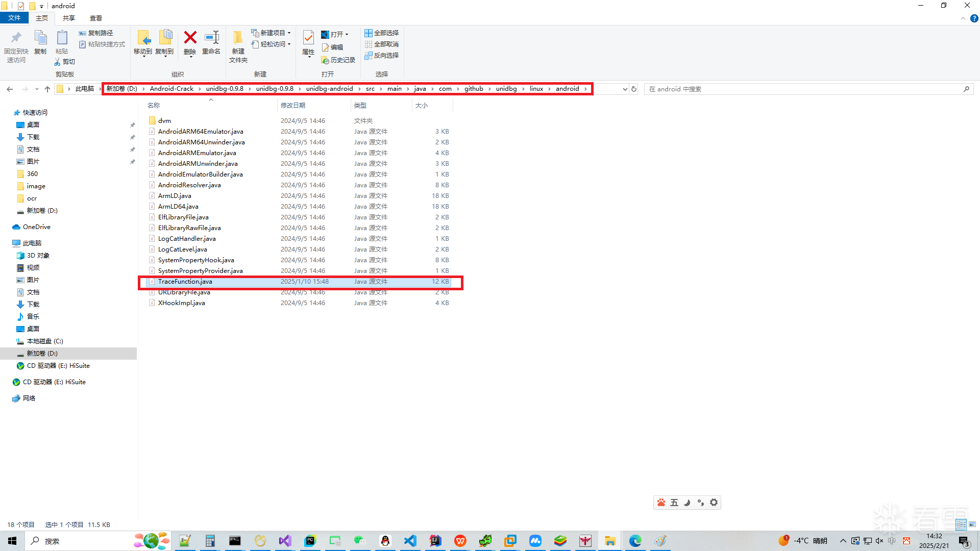Open the New Item (新建项目) dropdown

(x=272, y=33)
